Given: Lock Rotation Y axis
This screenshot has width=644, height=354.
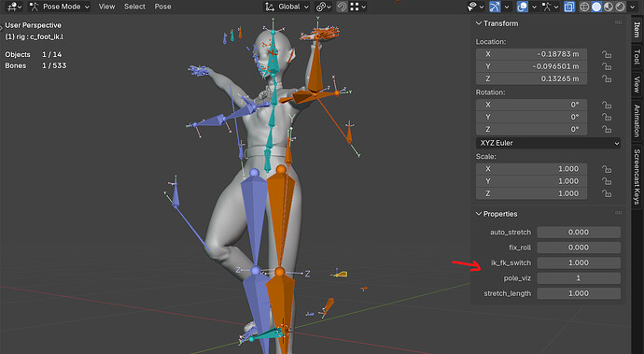Looking at the screenshot, I should coord(607,117).
